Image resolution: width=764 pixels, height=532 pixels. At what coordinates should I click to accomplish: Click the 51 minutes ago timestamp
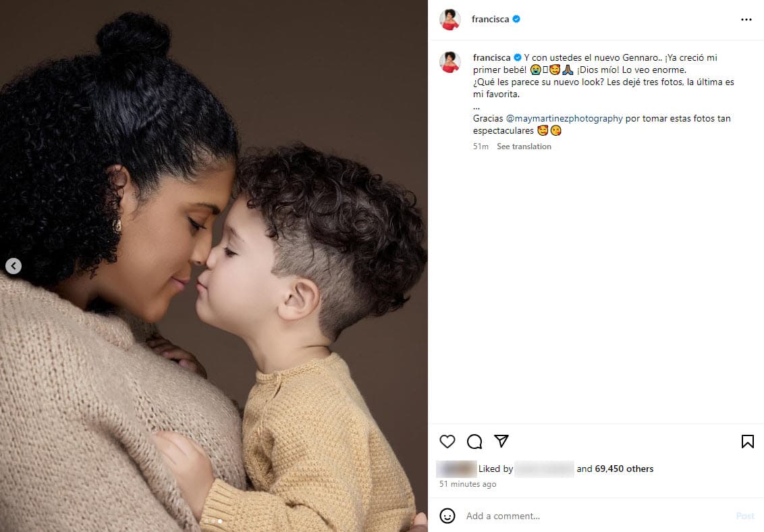[468, 484]
